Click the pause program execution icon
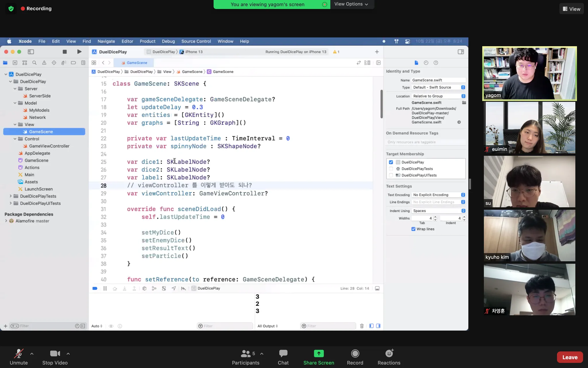Viewport: 588px width, 368px height. (x=105, y=288)
